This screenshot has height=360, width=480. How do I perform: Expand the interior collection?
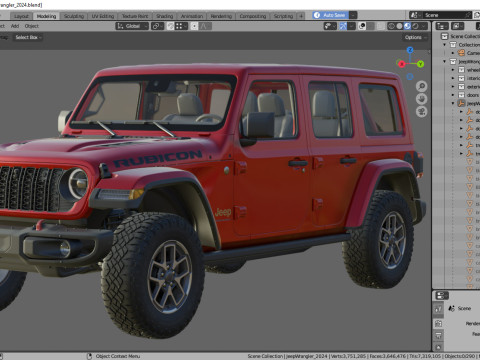click(x=453, y=78)
